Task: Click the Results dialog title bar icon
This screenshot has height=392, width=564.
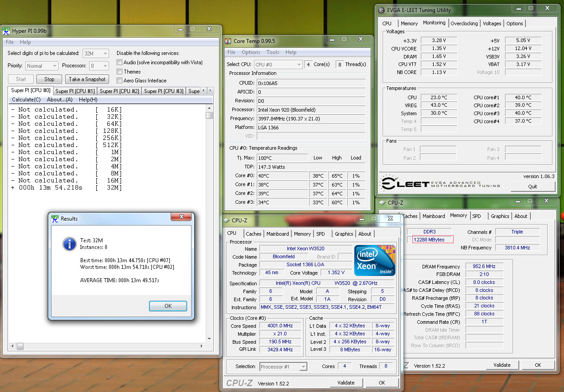Action: (x=55, y=218)
